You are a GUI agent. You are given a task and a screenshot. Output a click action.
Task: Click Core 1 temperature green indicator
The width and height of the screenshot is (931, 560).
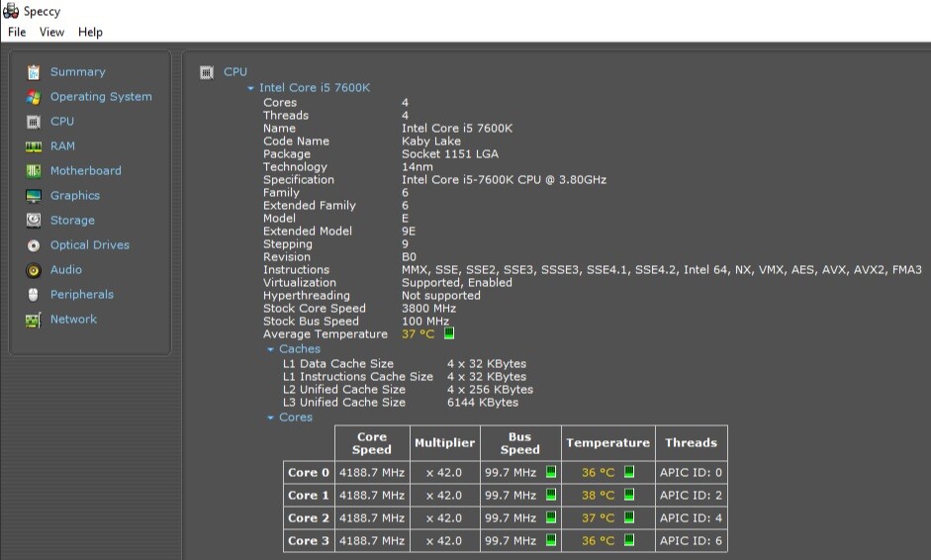pyautogui.click(x=629, y=495)
